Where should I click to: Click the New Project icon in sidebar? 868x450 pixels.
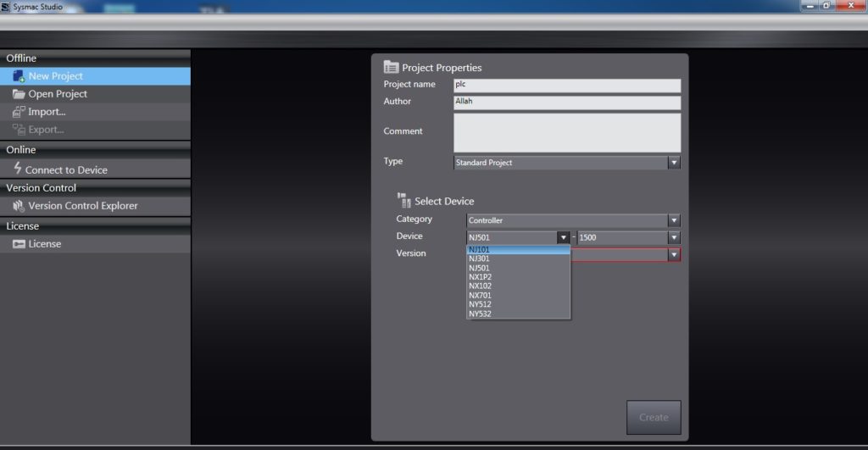tap(18, 76)
